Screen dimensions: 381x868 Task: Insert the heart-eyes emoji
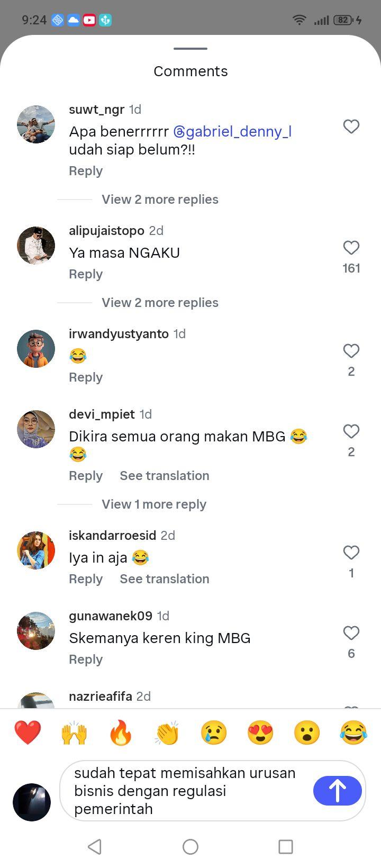[260, 733]
